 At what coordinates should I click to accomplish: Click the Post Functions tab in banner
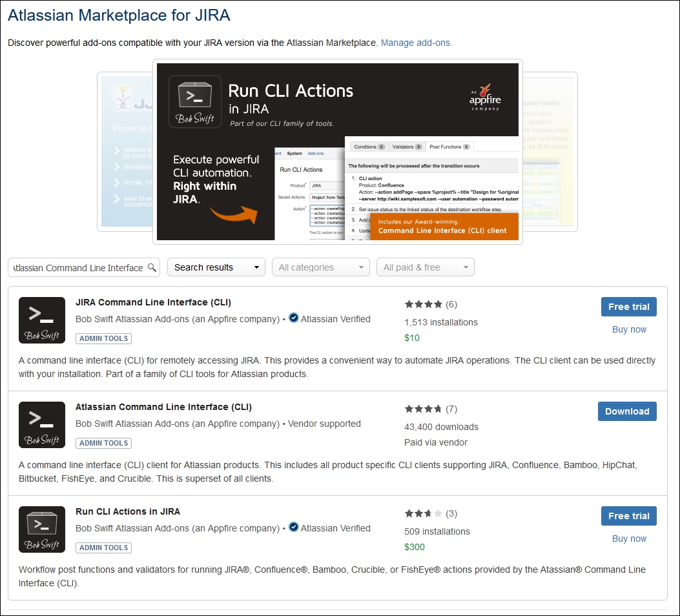pyautogui.click(x=449, y=147)
